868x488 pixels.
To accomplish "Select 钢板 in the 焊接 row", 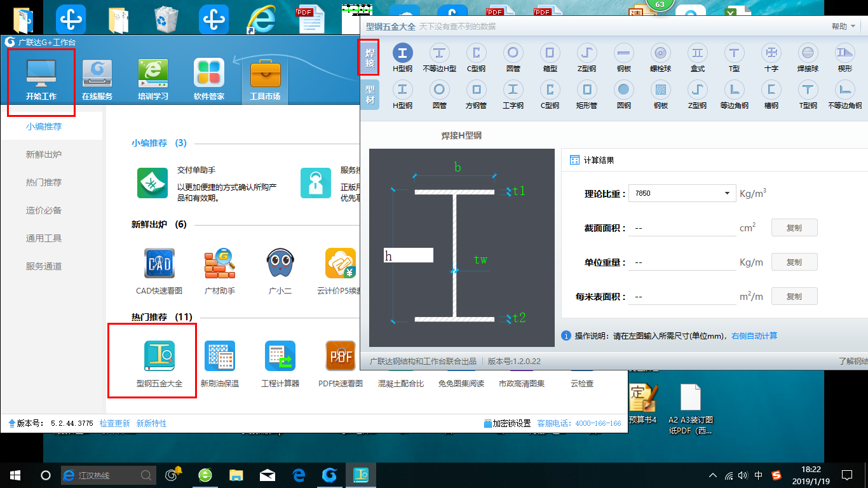I will pos(624,58).
